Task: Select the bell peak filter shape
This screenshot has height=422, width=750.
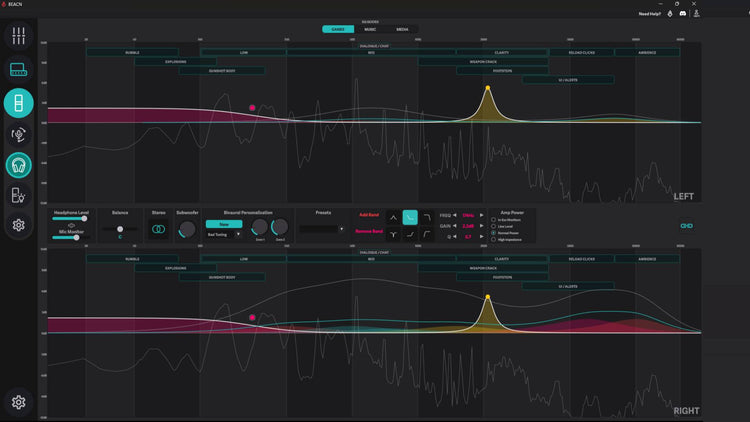Action: (x=393, y=218)
